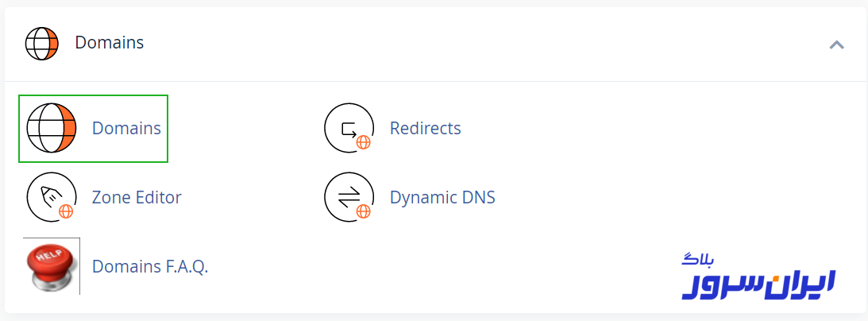
Task: Click the small بلاگ text above the logo
Action: 699,260
